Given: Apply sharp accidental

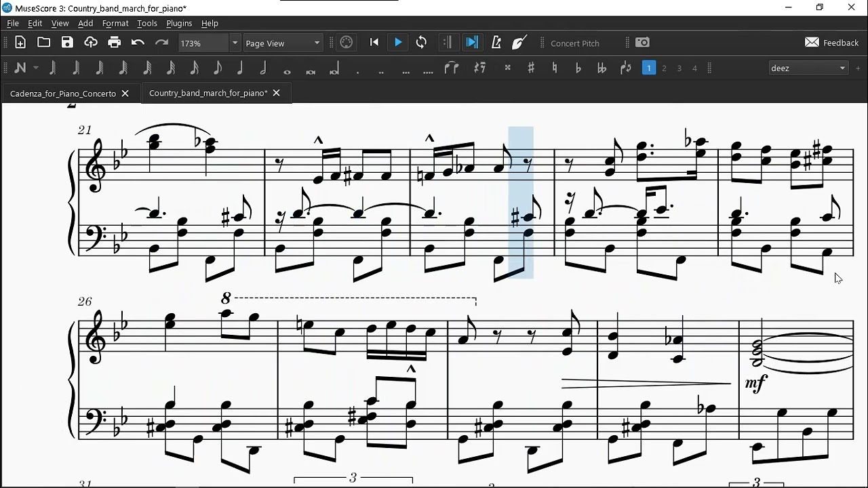Looking at the screenshot, I should (x=531, y=68).
